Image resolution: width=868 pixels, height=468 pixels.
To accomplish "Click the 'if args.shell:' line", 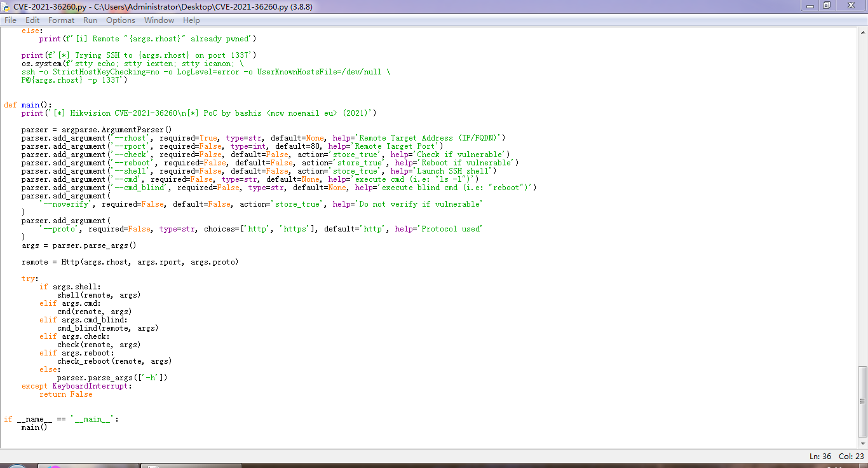I will click(x=70, y=287).
